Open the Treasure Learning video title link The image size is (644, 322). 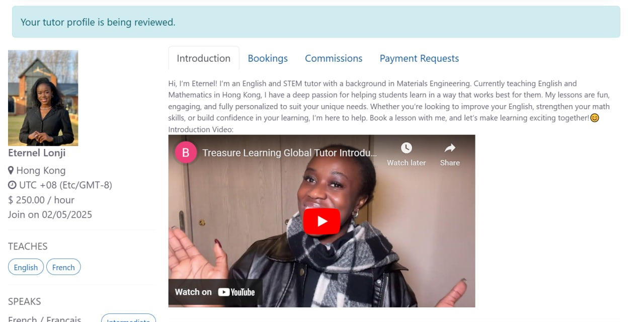click(x=289, y=153)
